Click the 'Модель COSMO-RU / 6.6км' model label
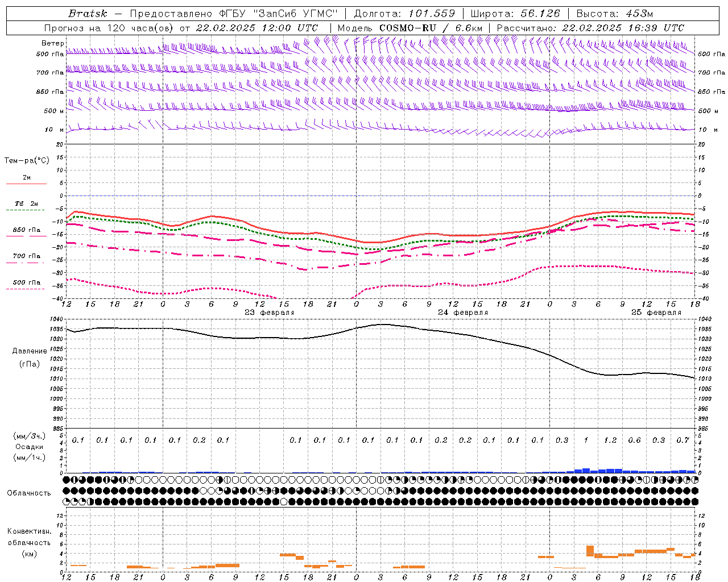This screenshot has width=728, height=582. 409,28
